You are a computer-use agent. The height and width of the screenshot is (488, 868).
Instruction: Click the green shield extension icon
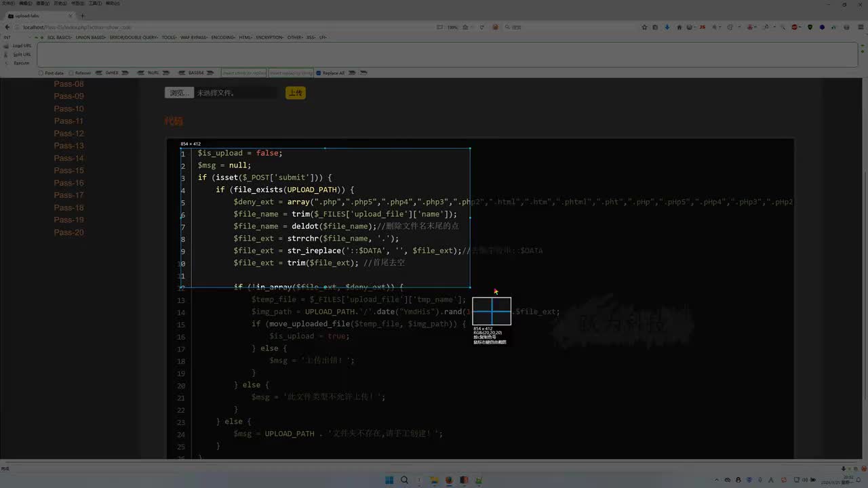click(810, 27)
